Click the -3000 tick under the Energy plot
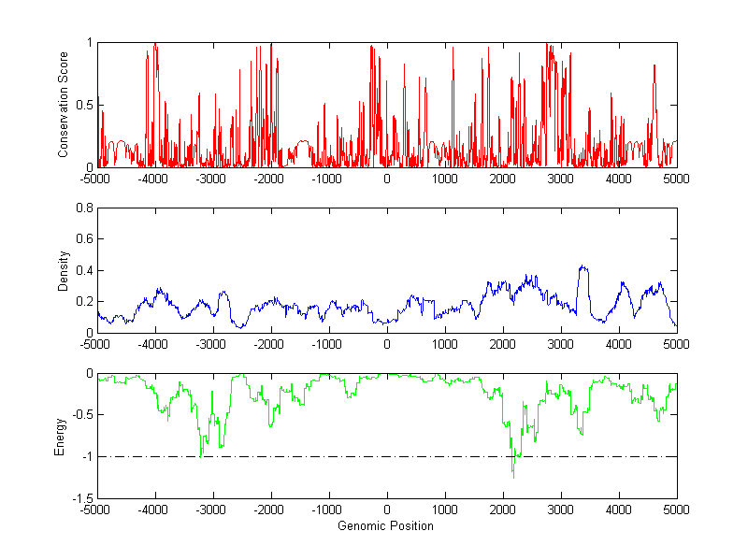This screenshot has height=560, width=748. point(213,510)
